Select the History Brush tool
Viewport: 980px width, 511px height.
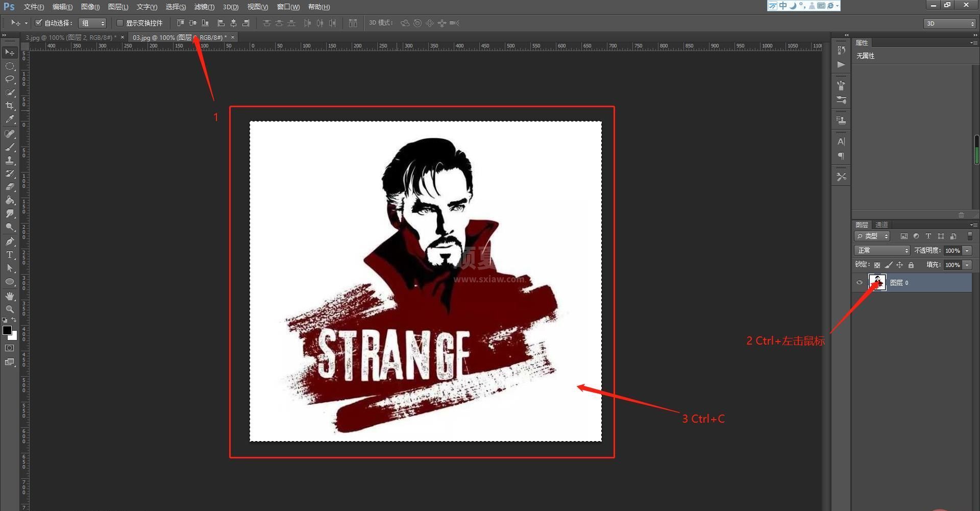(10, 174)
